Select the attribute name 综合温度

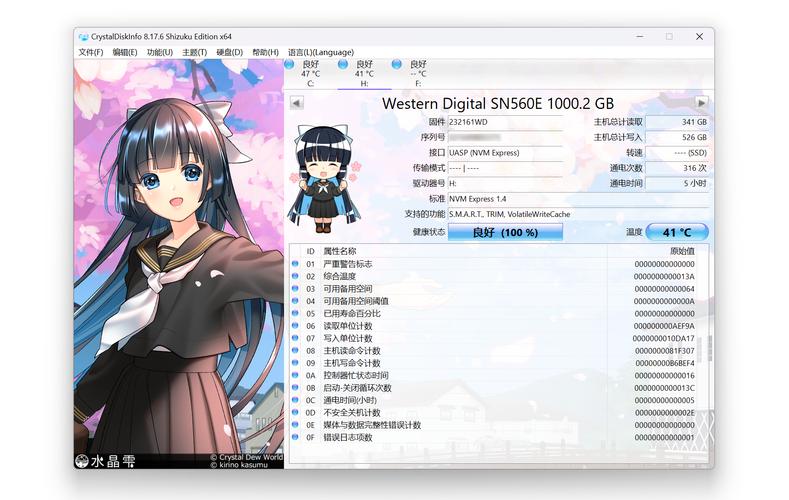[340, 276]
